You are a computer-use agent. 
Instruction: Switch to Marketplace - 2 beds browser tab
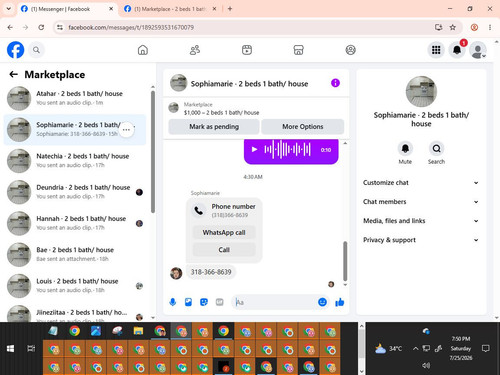171,9
